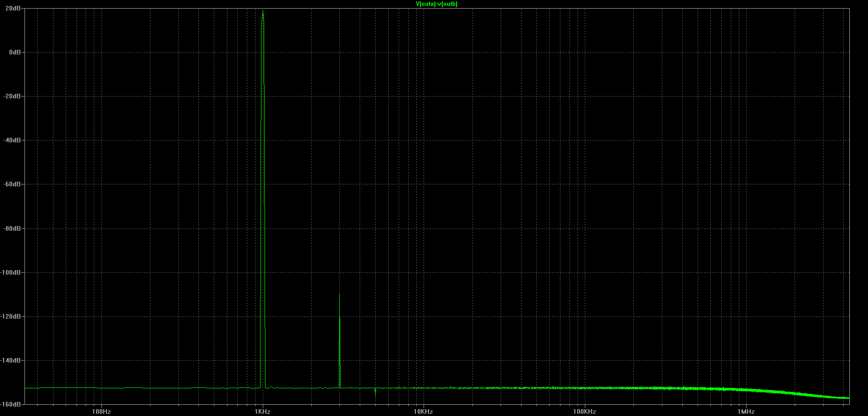Click the -20dB axis label
Screen dimensions: 868x416
click(12, 97)
